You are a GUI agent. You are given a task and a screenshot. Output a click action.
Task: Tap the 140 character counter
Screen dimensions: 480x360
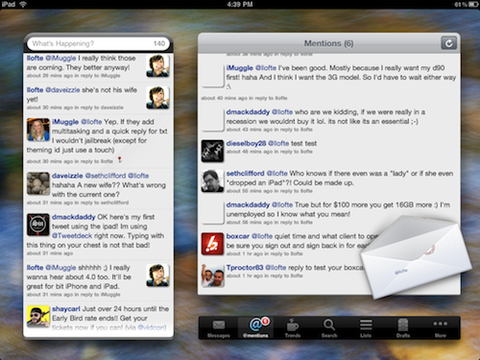tap(159, 44)
